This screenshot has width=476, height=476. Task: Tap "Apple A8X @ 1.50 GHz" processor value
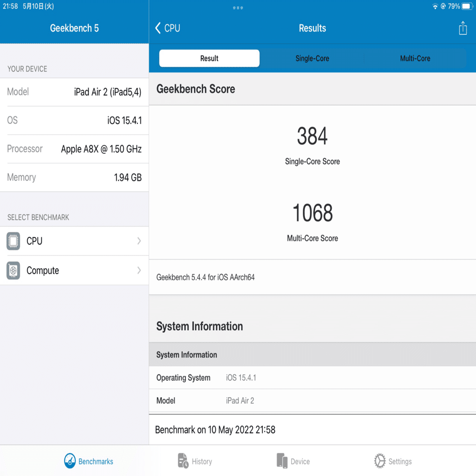point(101,149)
